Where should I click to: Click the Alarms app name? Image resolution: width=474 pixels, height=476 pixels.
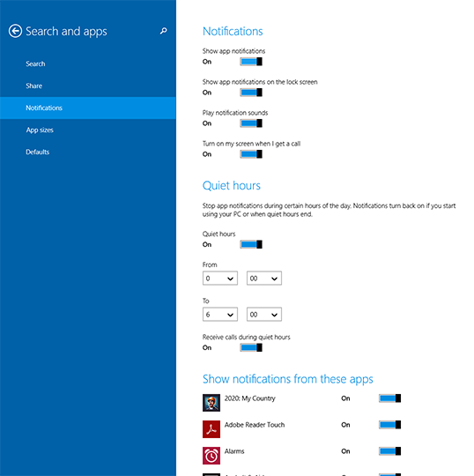point(234,451)
